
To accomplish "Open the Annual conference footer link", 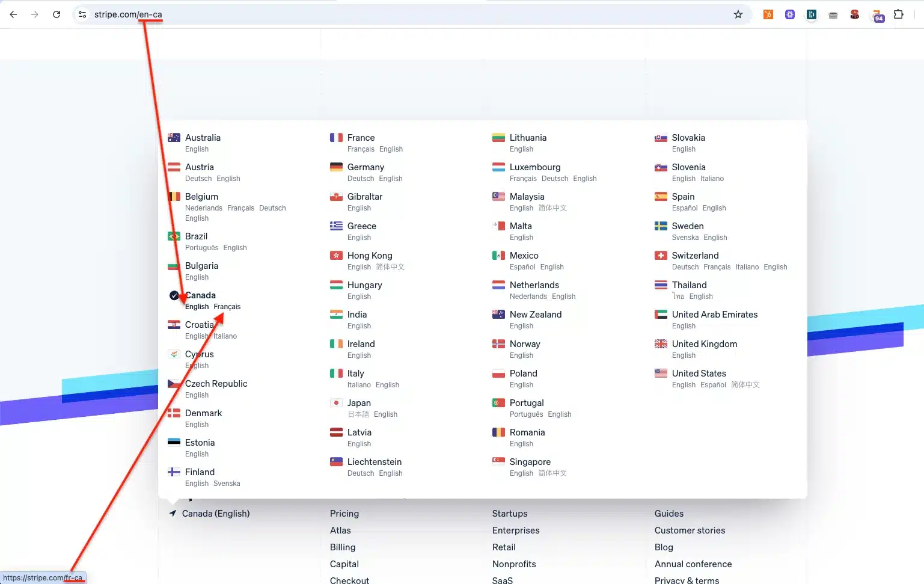I will tap(693, 564).
